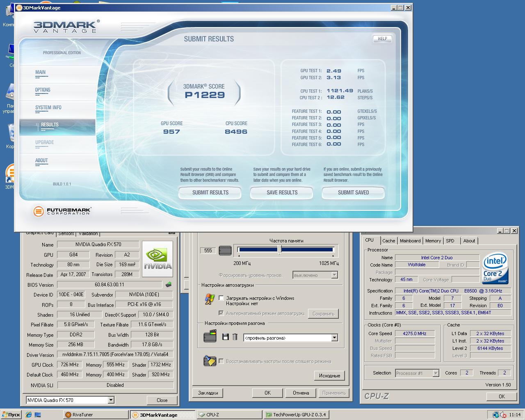The width and height of the screenshot is (525, 420).
Task: Click the muted volume tray icon
Action: tap(503, 415)
